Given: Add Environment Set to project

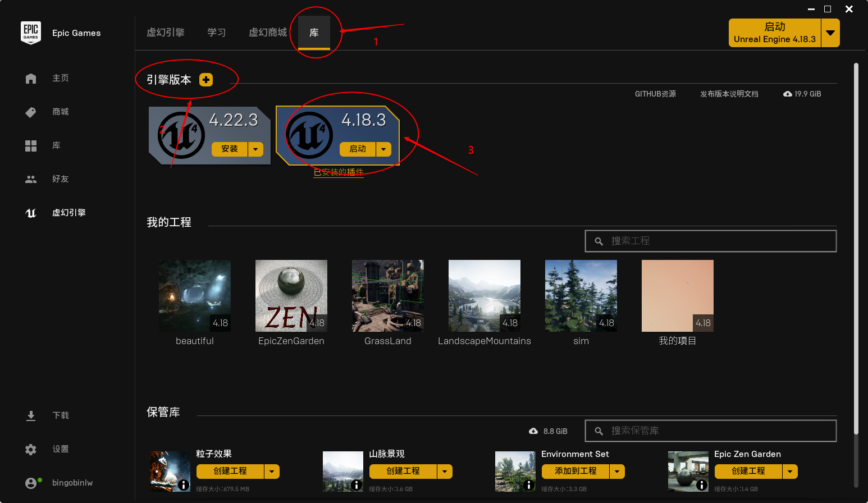Looking at the screenshot, I should [x=575, y=472].
